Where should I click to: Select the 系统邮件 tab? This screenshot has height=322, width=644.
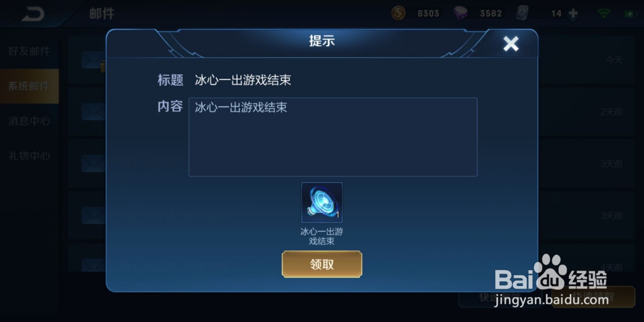29,86
